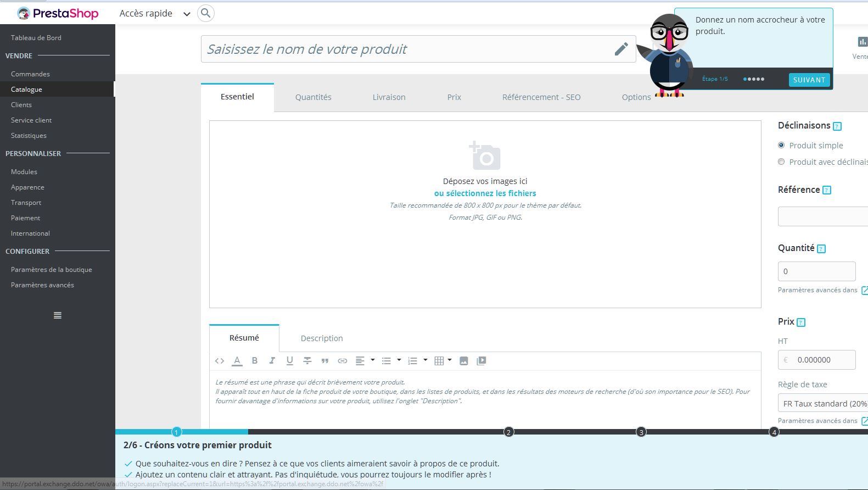Apply strikethrough formatting
This screenshot has width=868, height=490.
[307, 361]
